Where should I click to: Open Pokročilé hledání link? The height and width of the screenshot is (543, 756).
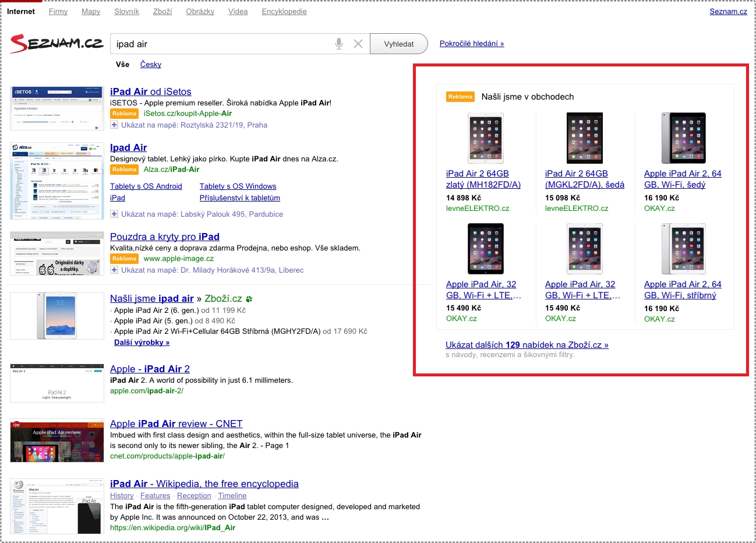tap(472, 43)
